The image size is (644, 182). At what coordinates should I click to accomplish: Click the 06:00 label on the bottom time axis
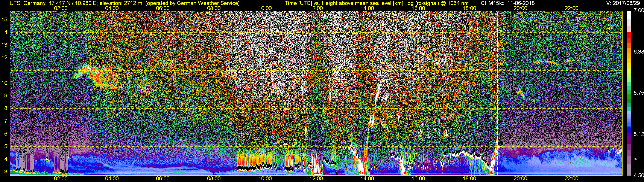[x=163, y=179]
